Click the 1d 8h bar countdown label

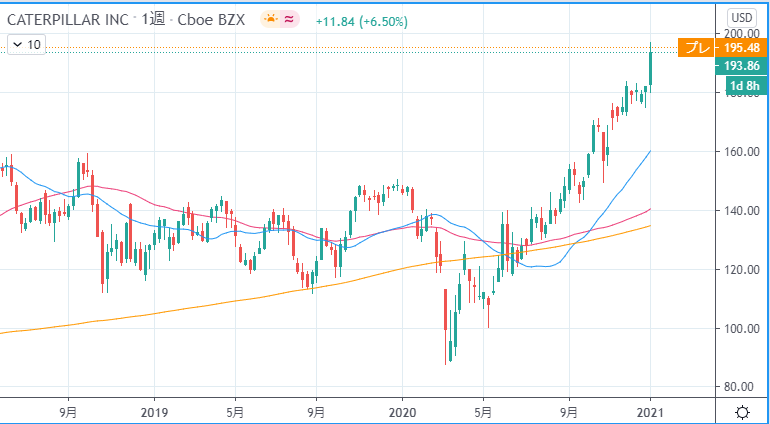[741, 87]
